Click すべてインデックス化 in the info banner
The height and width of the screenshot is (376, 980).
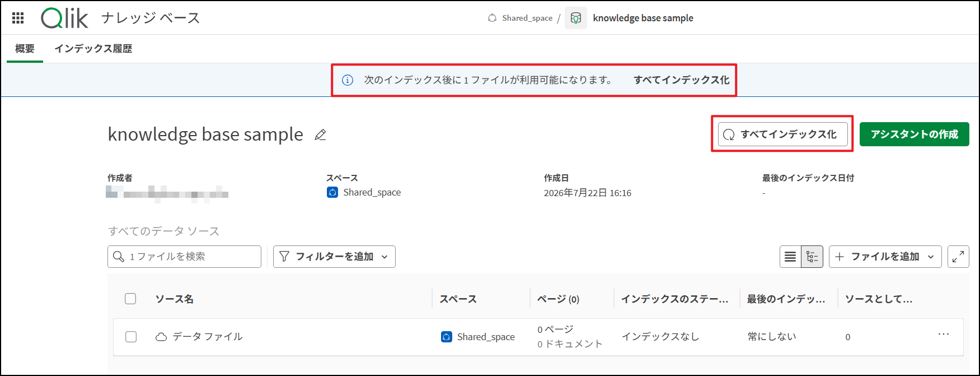681,80
